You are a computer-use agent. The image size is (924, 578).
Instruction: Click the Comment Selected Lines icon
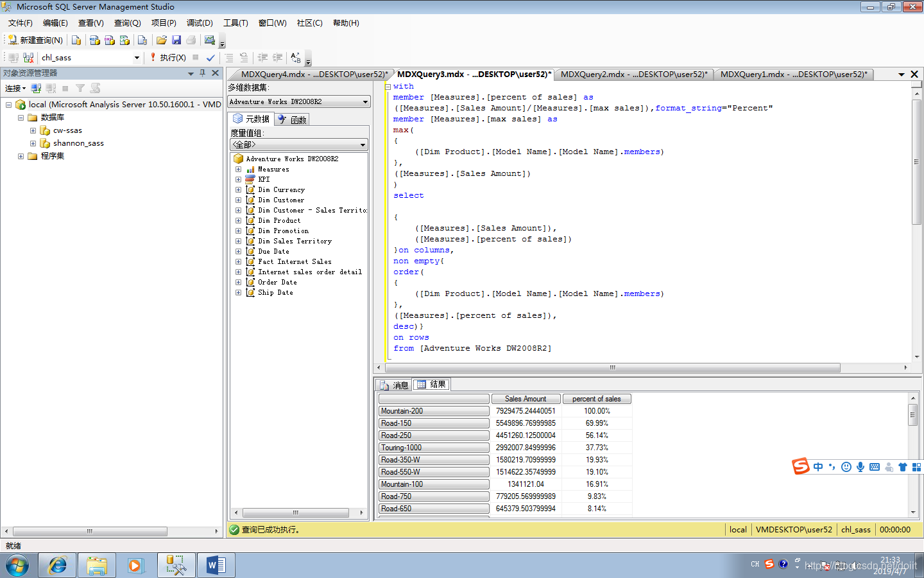(x=229, y=57)
